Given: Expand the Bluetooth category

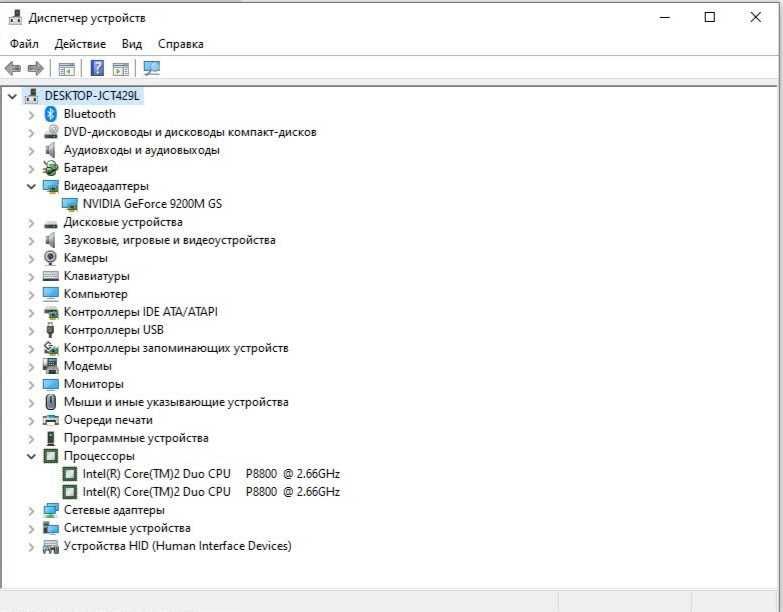Looking at the screenshot, I should (31, 115).
